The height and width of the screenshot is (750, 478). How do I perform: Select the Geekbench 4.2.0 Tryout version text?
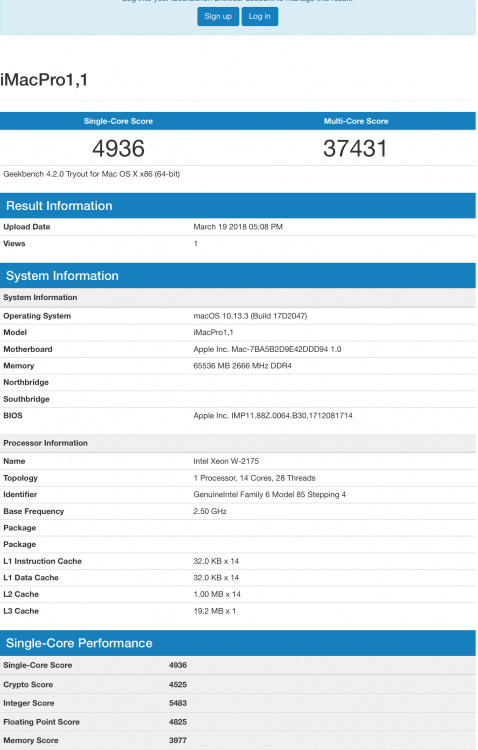91,174
